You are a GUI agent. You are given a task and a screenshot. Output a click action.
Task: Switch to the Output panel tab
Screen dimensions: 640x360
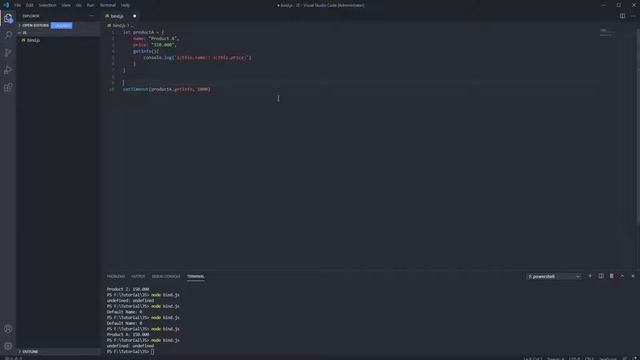click(x=138, y=276)
